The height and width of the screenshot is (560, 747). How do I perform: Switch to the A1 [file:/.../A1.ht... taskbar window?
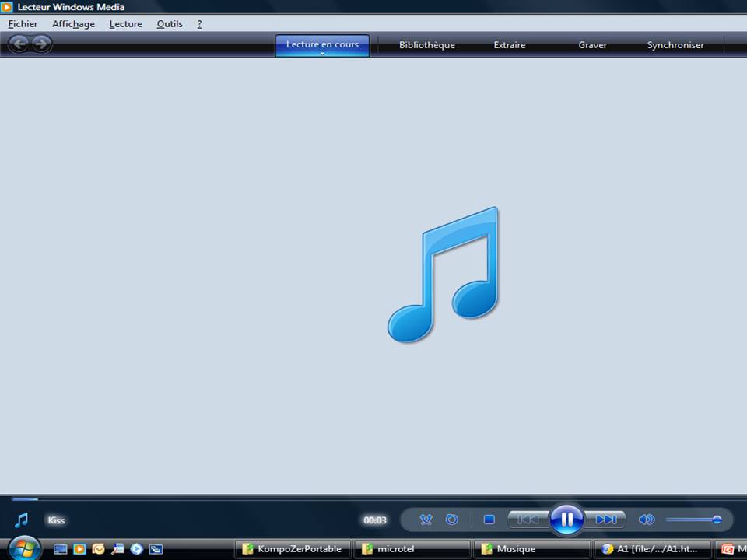point(652,549)
